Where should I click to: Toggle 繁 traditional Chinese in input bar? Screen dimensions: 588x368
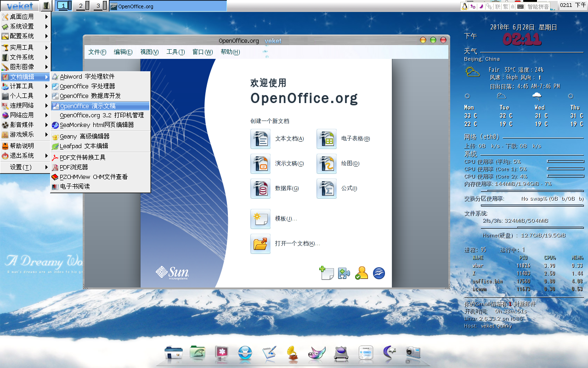point(506,6)
